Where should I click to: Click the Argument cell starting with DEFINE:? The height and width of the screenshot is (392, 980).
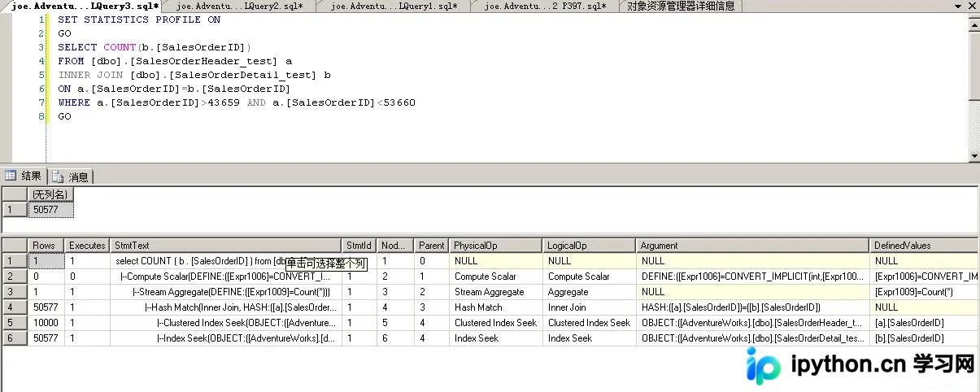pos(753,277)
